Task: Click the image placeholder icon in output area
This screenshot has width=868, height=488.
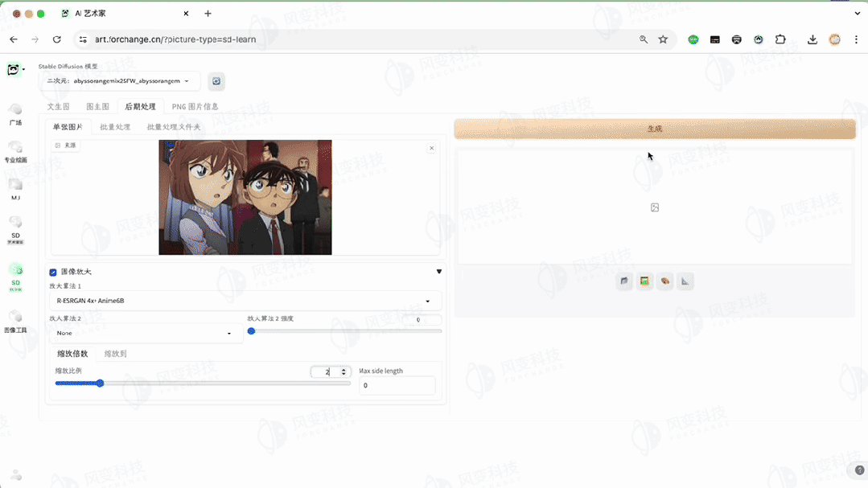Action: [x=655, y=207]
